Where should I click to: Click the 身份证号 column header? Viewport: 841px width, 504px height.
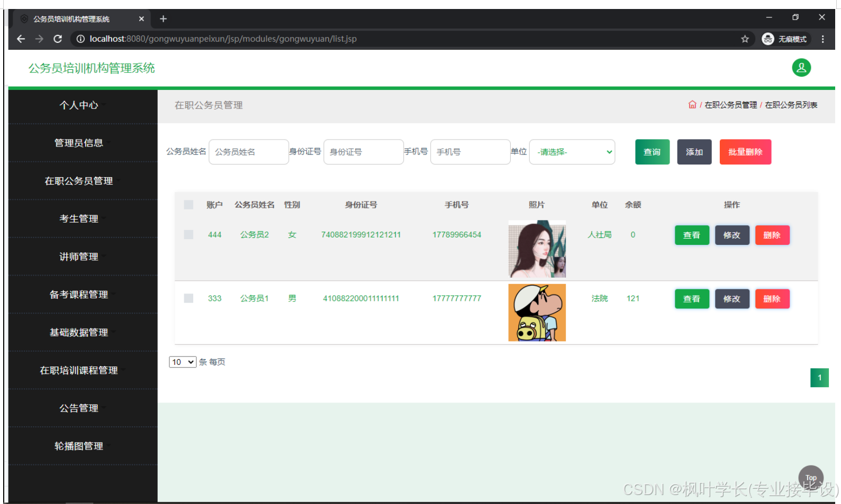(x=361, y=205)
